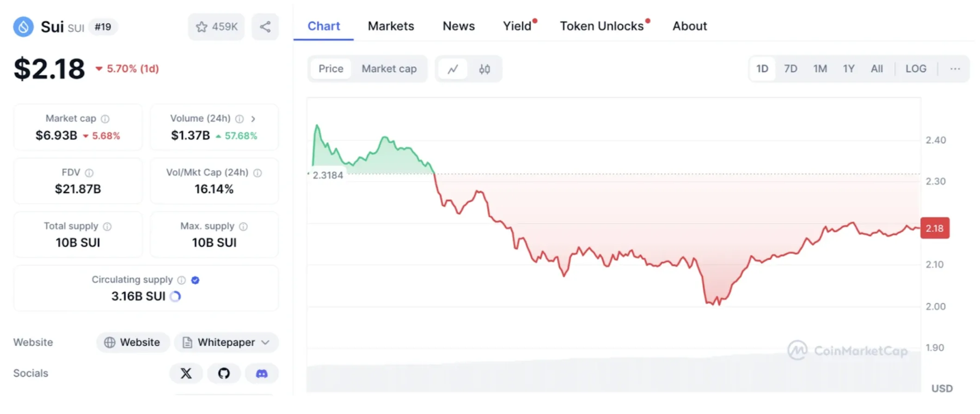The height and width of the screenshot is (414, 980).
Task: Click the 2.00 axis label
Action: click(x=936, y=306)
